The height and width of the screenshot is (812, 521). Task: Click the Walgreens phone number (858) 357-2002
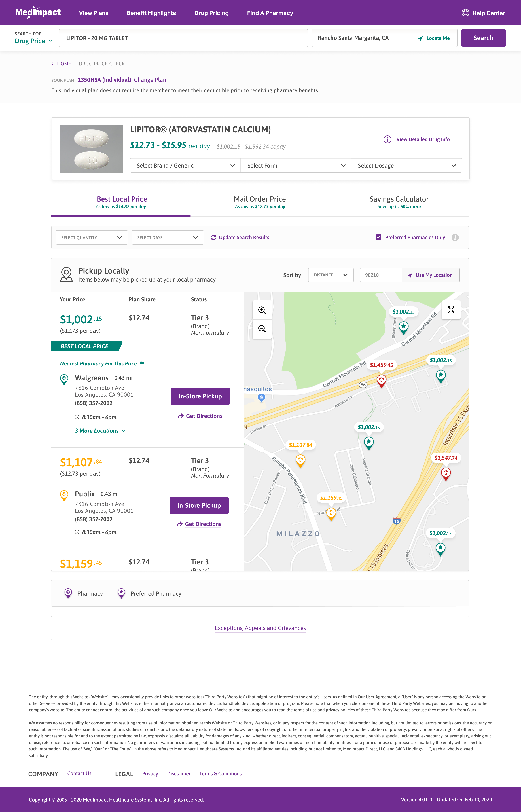94,403
